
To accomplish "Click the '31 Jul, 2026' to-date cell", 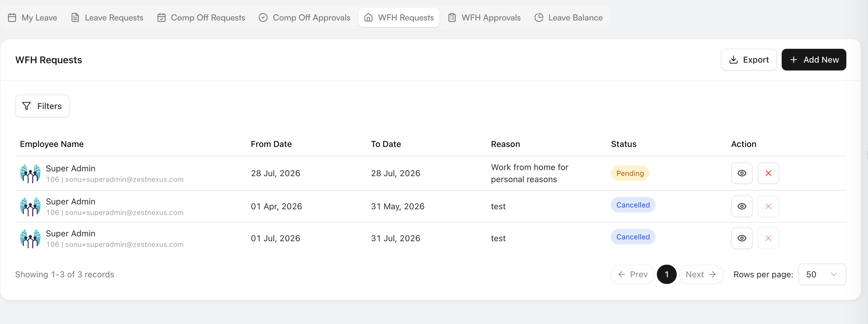I will coord(396,238).
